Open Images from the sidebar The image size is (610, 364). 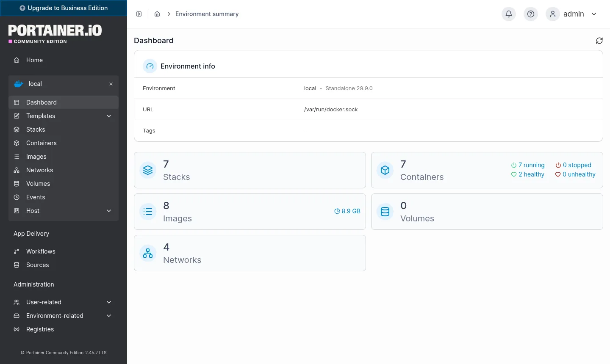(x=64, y=157)
